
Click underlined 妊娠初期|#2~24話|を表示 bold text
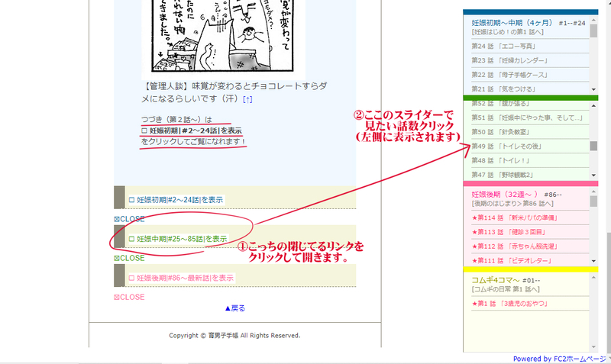click(x=192, y=130)
